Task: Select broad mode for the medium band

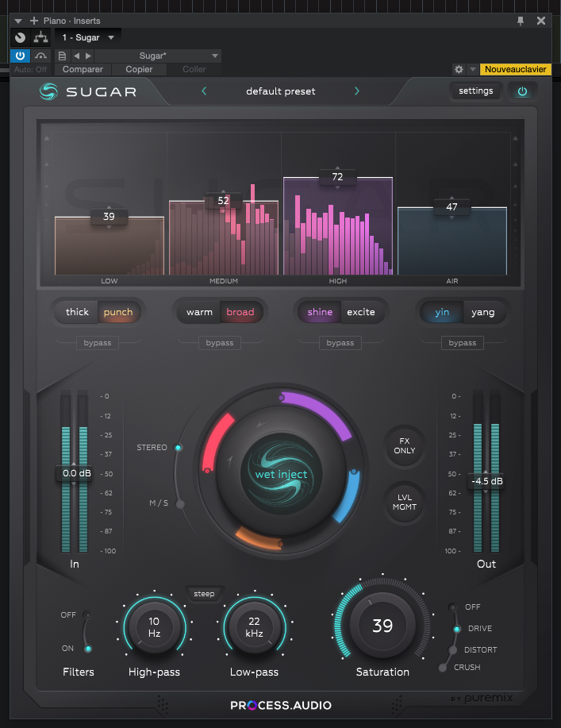Action: click(x=240, y=312)
